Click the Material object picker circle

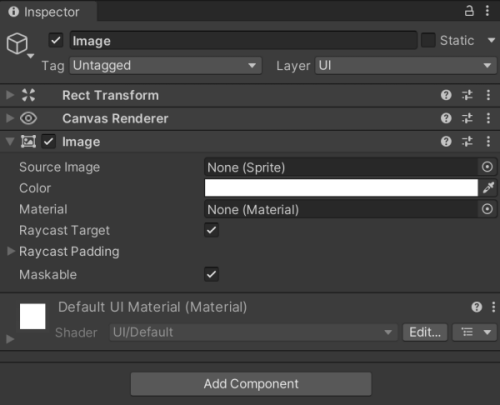click(x=487, y=209)
